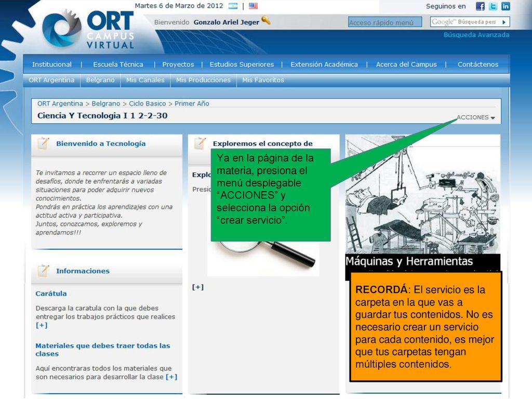Click notepad icon beside Exploremos el concepto
This screenshot has height=399, width=532.
tap(200, 143)
